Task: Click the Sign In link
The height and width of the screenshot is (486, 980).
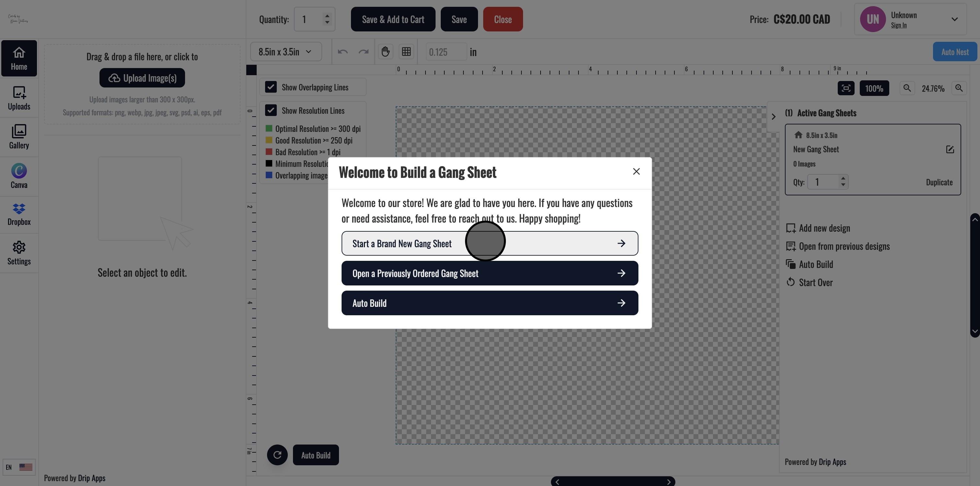Action: pos(899,25)
